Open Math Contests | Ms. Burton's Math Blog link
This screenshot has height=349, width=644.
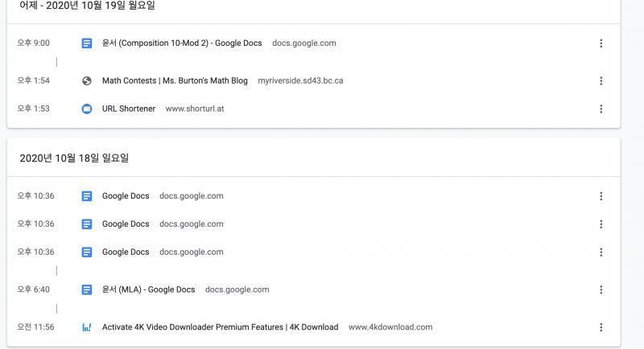[x=175, y=80]
